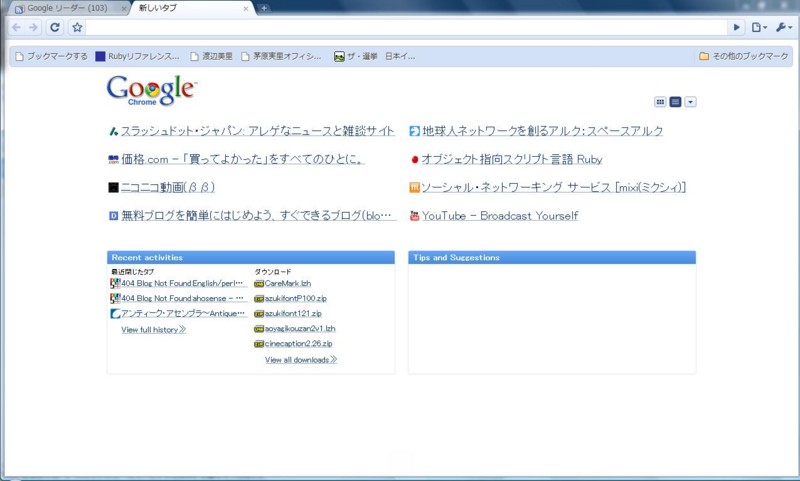
Task: Expand その他のブックマーク folder
Action: tap(744, 56)
